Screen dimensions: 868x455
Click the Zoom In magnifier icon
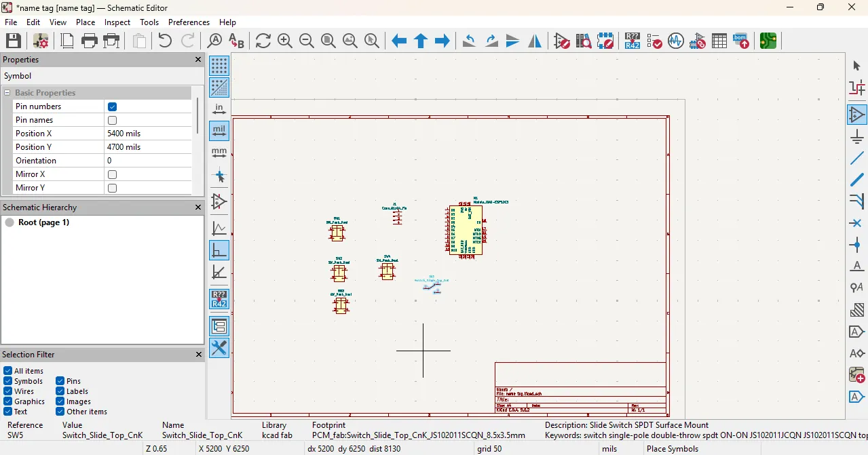(x=285, y=41)
